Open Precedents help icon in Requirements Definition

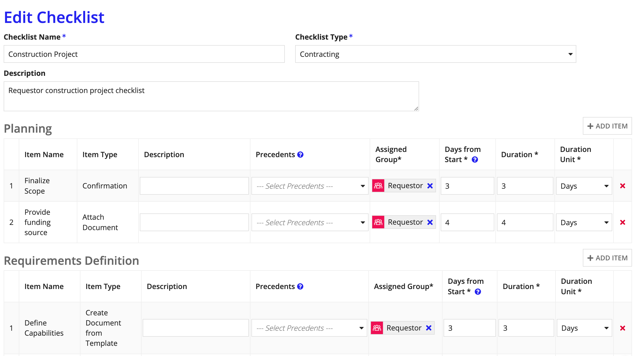[300, 286]
